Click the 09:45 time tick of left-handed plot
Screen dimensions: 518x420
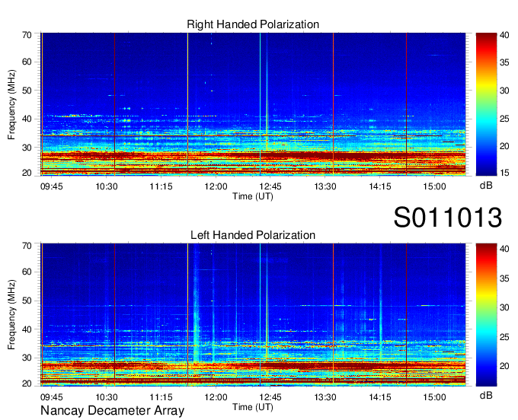52,397
